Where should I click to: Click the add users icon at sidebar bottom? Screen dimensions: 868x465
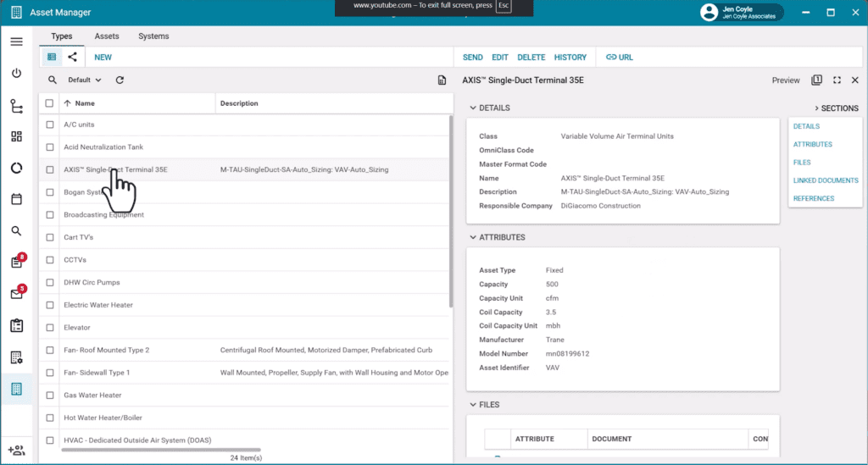(17, 450)
